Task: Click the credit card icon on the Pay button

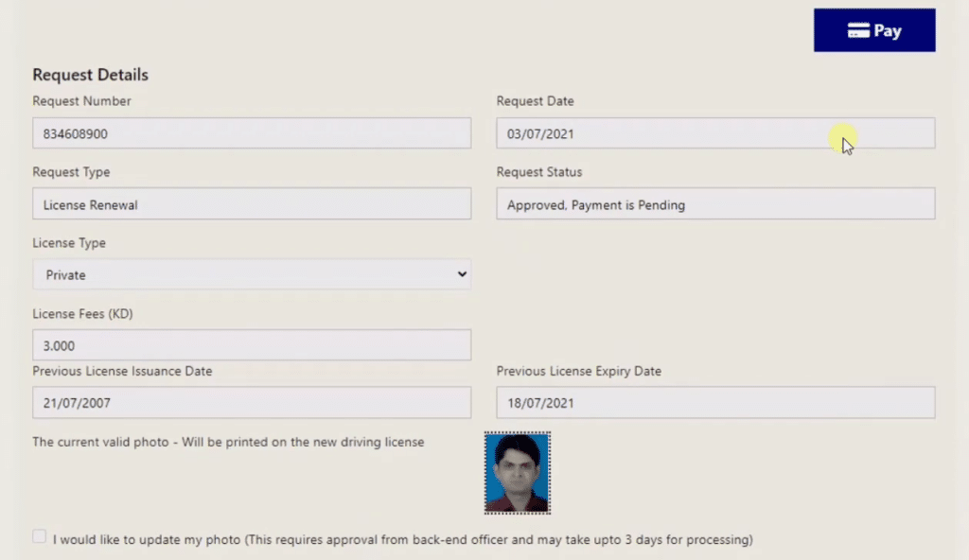Action: click(857, 29)
